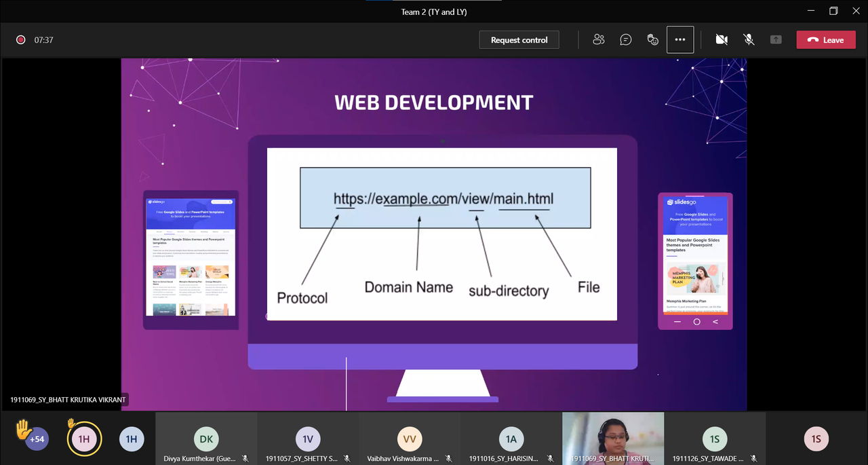Select Vaibhav Vishwakarma participant tile
The height and width of the screenshot is (465, 868).
(x=410, y=439)
